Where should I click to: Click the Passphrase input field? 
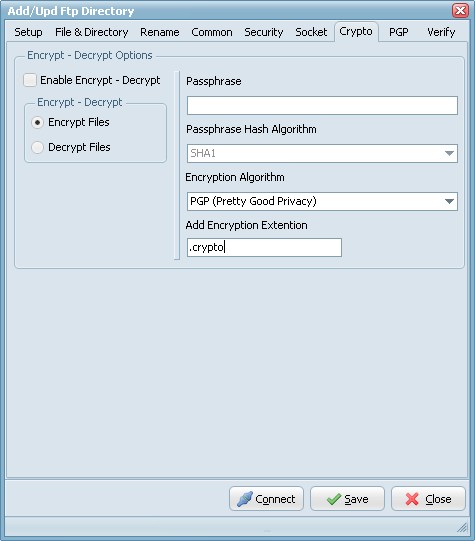(x=322, y=105)
